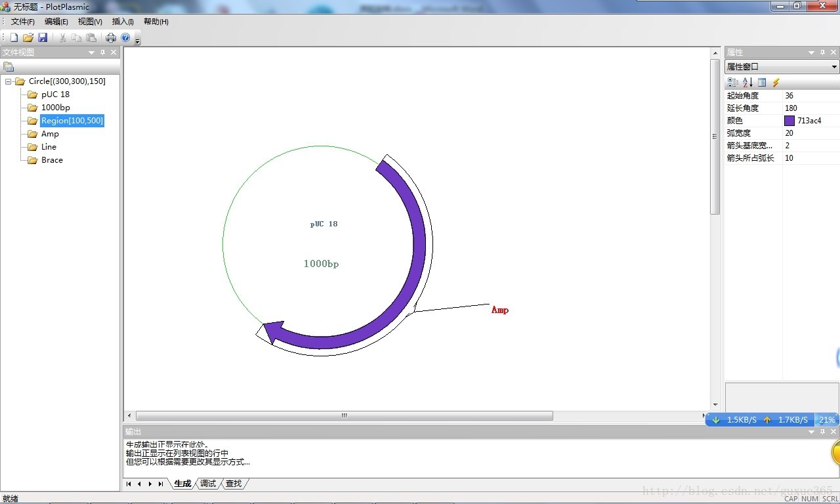Screen dimensions: 840x504
Task: Open the 文件视图 panel position menu
Action: [92, 52]
